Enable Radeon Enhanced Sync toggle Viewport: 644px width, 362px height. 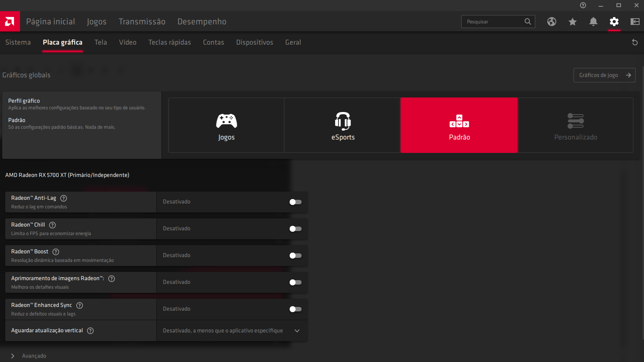click(296, 309)
